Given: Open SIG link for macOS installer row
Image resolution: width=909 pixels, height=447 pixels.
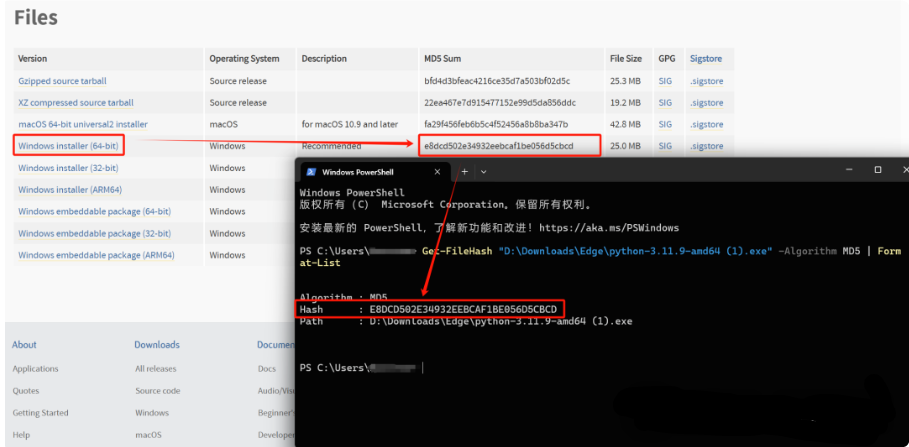Looking at the screenshot, I should coord(665,125).
